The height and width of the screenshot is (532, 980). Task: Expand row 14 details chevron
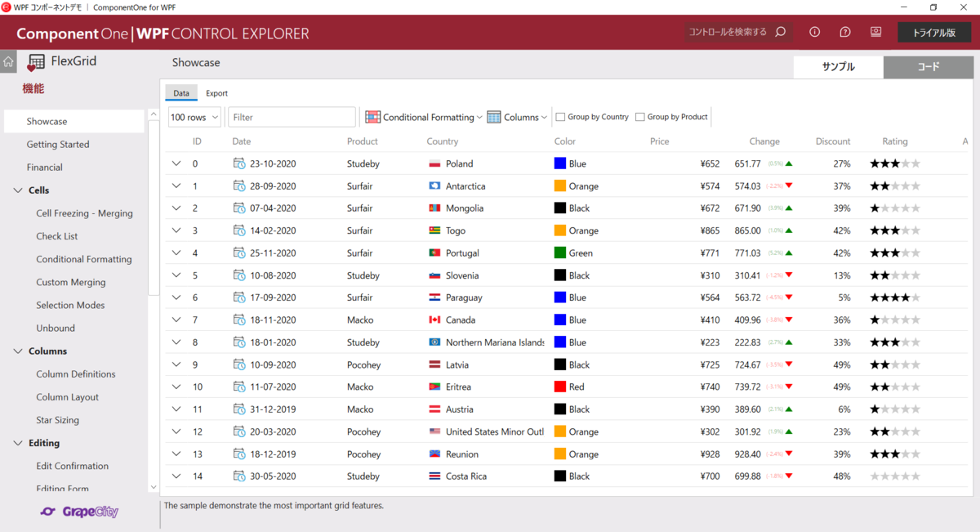176,476
